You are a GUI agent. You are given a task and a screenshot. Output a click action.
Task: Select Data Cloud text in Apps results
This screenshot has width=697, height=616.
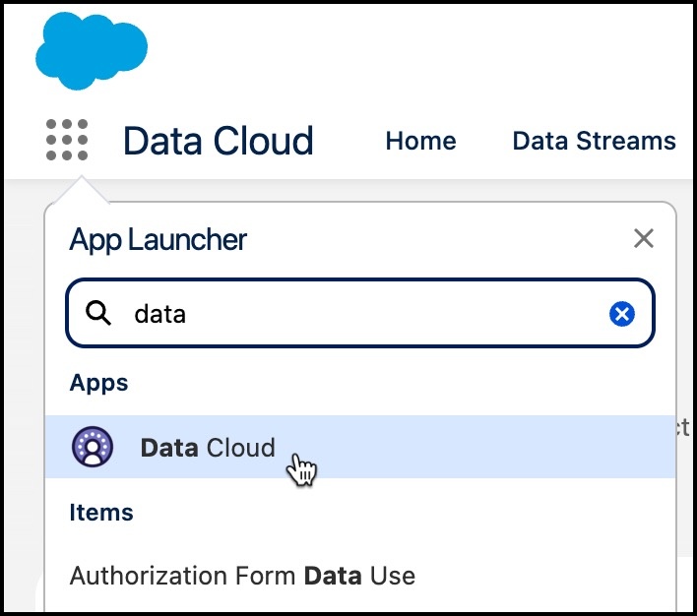(x=208, y=448)
